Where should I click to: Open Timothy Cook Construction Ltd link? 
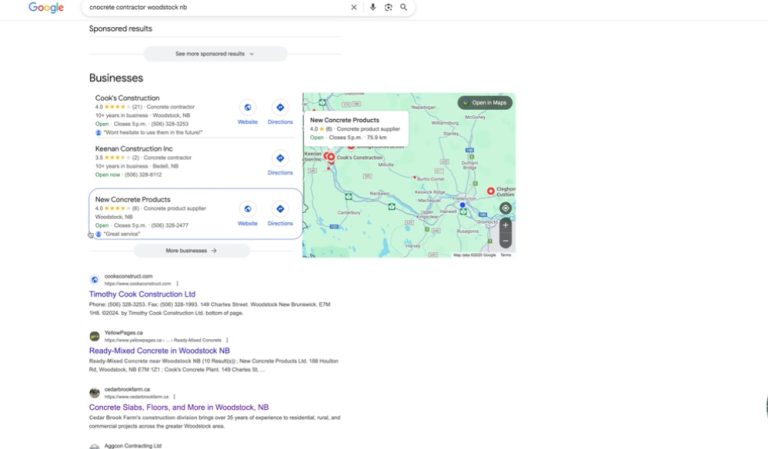click(142, 295)
